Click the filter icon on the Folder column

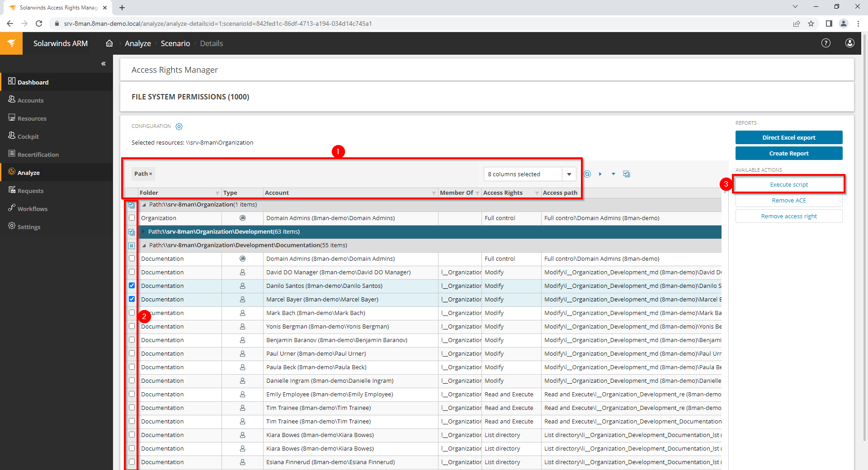[x=217, y=193]
